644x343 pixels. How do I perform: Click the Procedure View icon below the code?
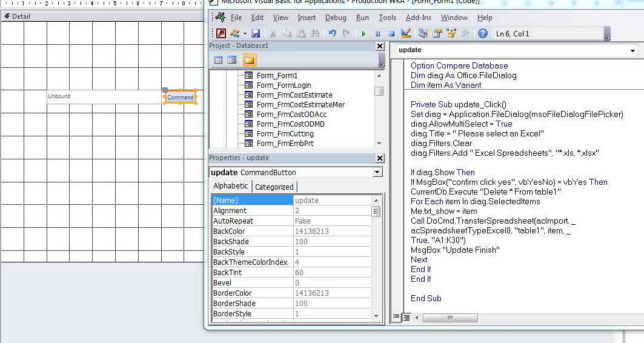(x=396, y=317)
